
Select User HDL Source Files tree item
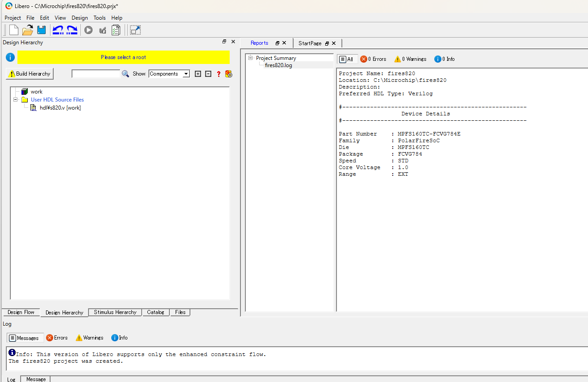(57, 100)
